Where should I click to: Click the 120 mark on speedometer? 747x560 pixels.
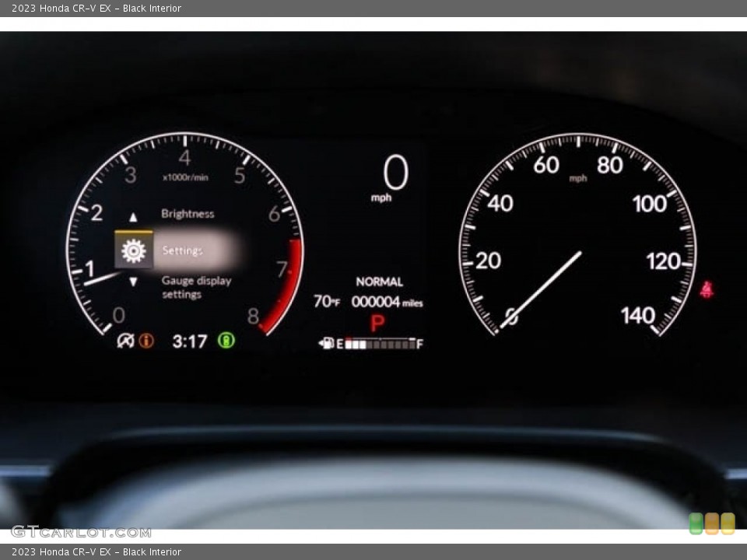click(663, 261)
